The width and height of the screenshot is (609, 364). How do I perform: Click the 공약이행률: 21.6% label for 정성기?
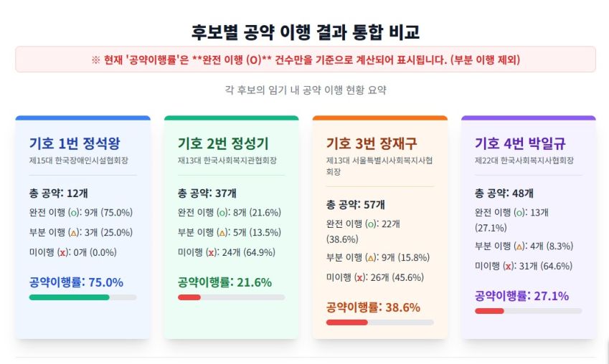(225, 282)
